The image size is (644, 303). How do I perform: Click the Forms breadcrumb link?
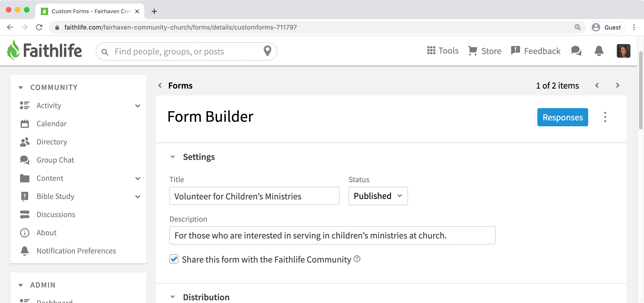pos(180,86)
